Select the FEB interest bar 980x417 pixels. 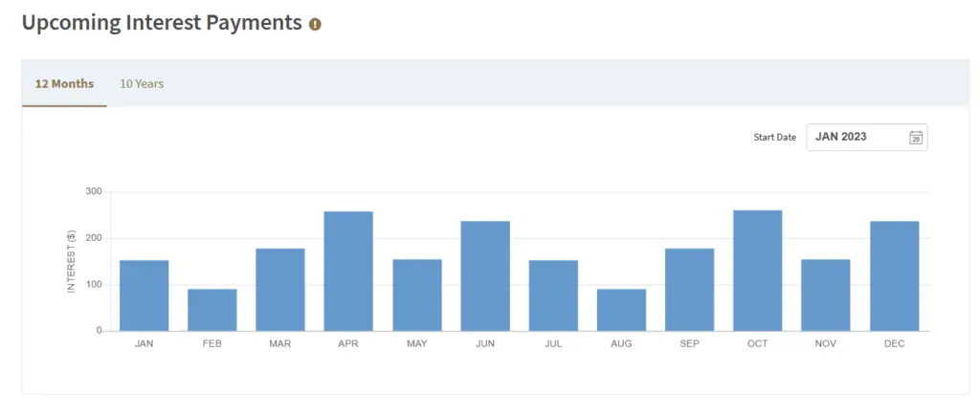click(x=212, y=310)
